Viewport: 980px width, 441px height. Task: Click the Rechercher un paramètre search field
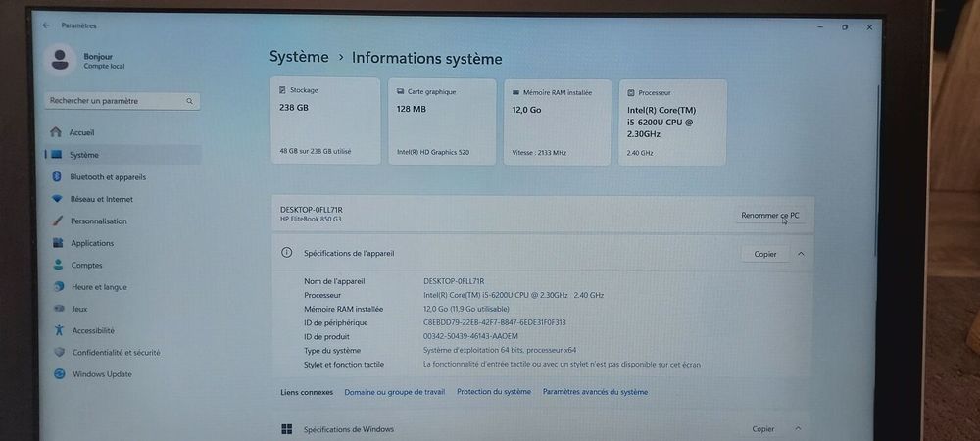click(x=122, y=101)
